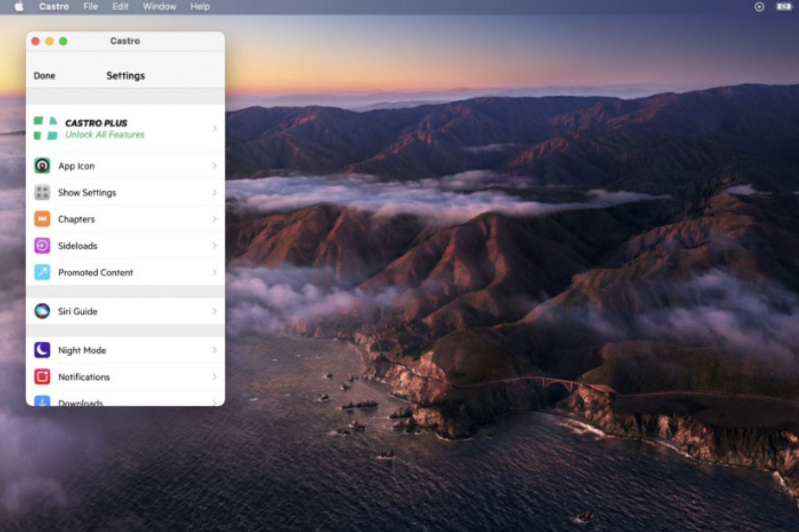This screenshot has width=799, height=532.
Task: Expand Castro Plus row chevron
Action: coord(215,128)
